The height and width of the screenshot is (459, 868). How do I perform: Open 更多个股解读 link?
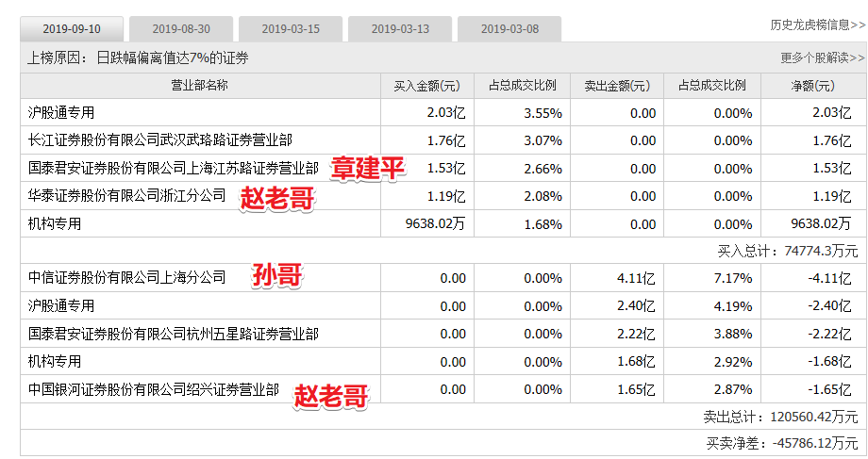coord(822,57)
